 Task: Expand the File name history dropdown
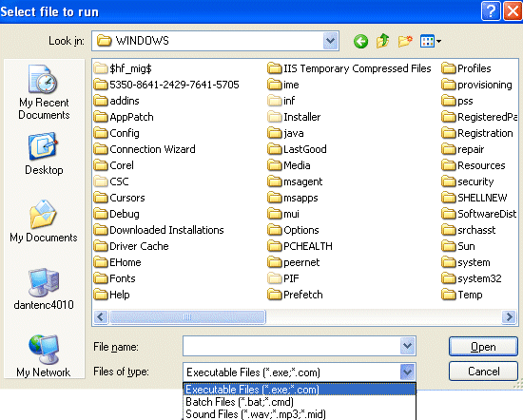tap(407, 346)
